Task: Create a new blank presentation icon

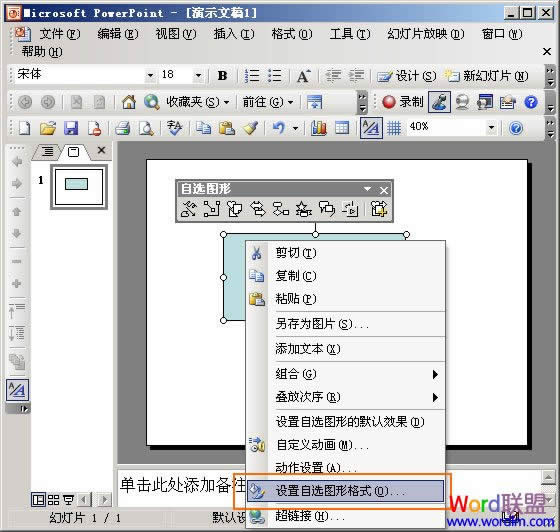Action: tap(24, 128)
